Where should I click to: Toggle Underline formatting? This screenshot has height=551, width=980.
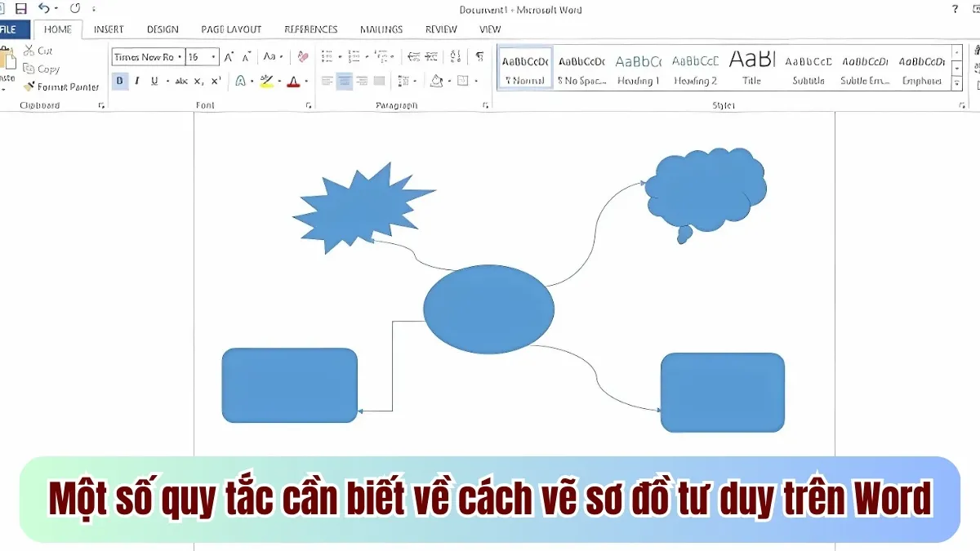pos(154,81)
